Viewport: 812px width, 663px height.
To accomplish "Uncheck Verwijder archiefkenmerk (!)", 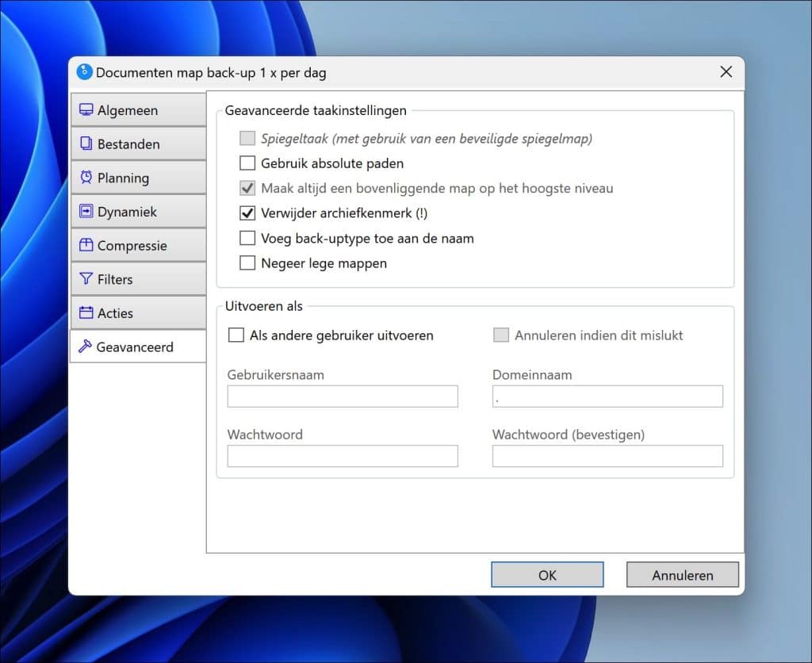I will click(247, 213).
